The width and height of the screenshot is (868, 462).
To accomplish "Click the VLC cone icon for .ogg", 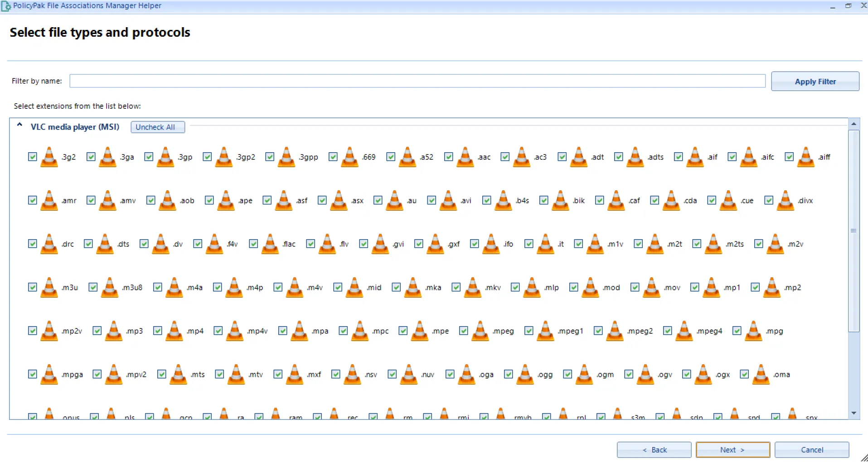I will pos(525,375).
